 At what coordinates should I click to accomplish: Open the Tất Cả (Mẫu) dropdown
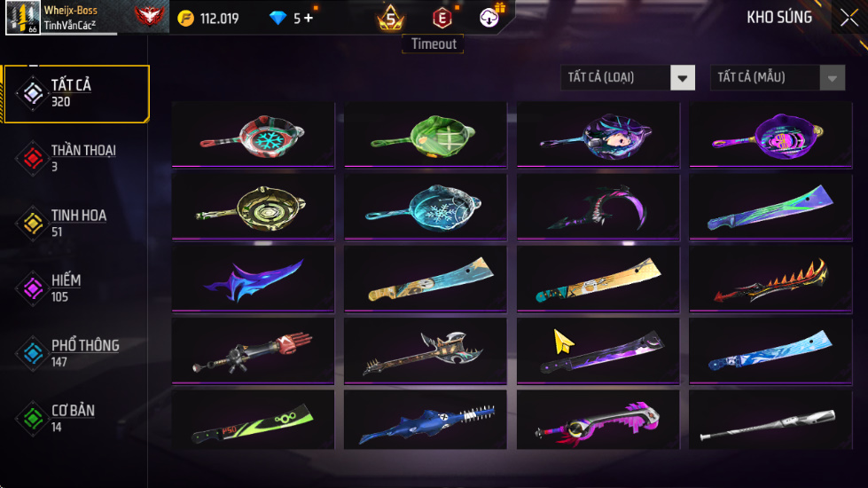tap(778, 77)
